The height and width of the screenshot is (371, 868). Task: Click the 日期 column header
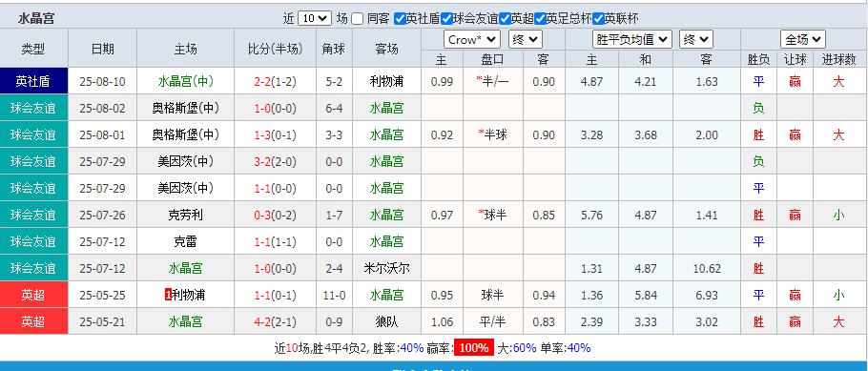(x=102, y=49)
